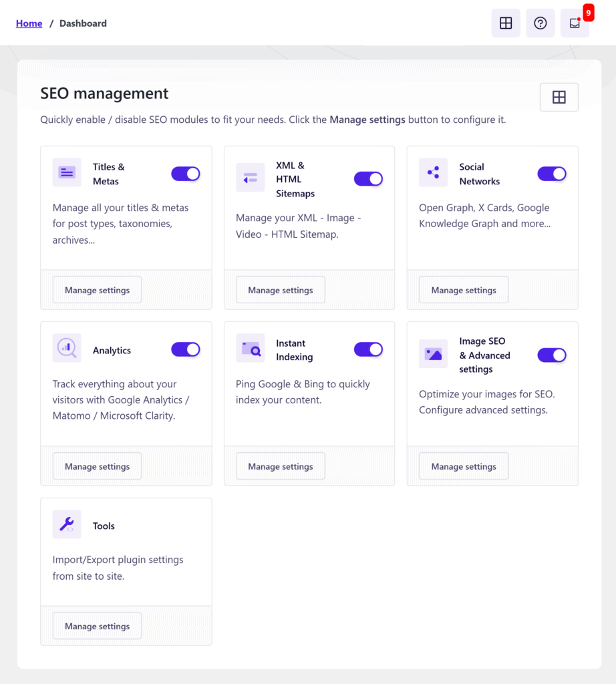Image resolution: width=616 pixels, height=684 pixels.
Task: Toggle the Image SEO & Advanced settings switch
Action: [551, 355]
